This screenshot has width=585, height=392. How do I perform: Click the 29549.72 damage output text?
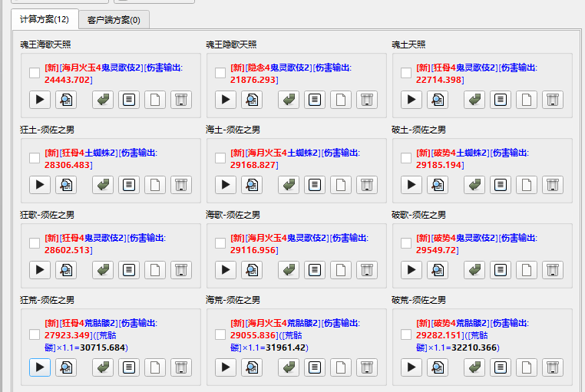[x=436, y=250]
